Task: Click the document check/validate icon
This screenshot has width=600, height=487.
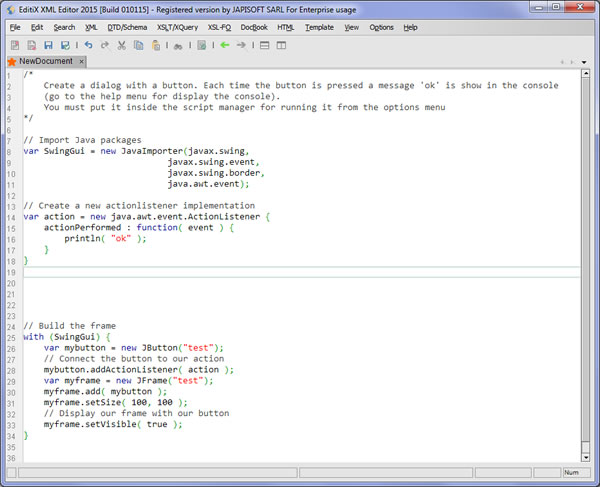Action: [x=202, y=46]
